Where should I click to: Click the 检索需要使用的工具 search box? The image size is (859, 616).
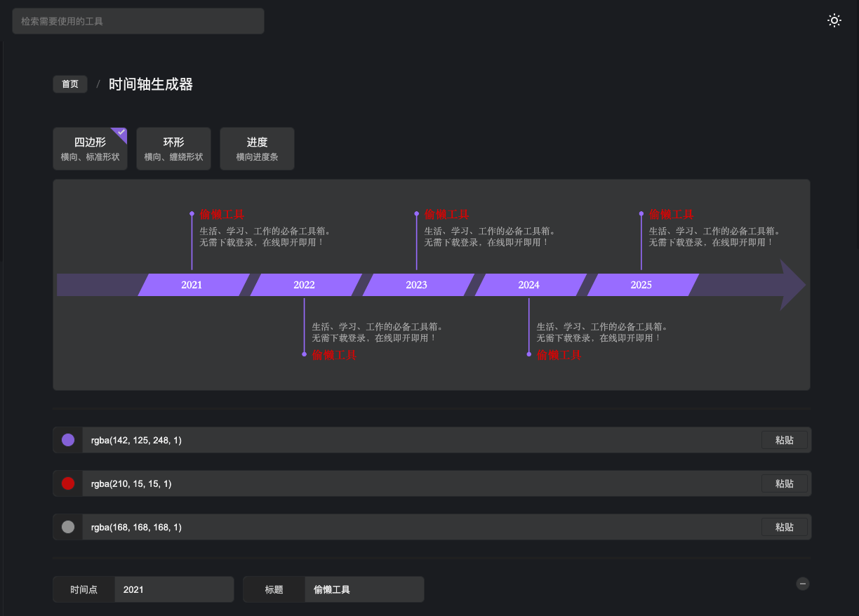[138, 20]
